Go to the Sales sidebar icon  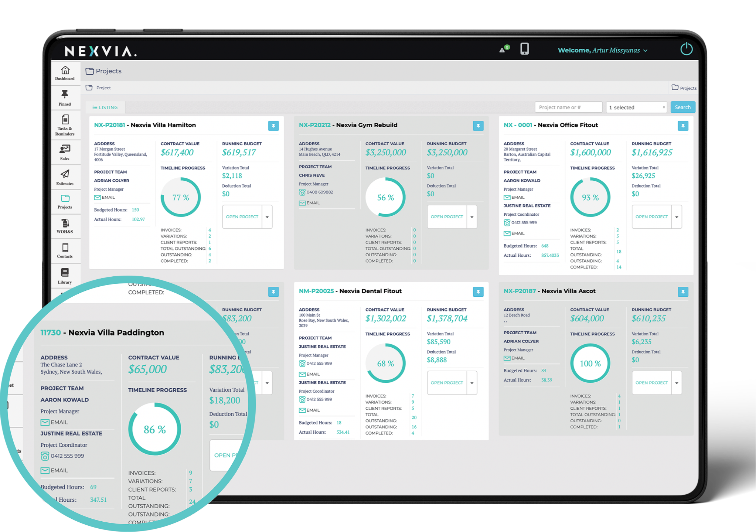coord(65,152)
